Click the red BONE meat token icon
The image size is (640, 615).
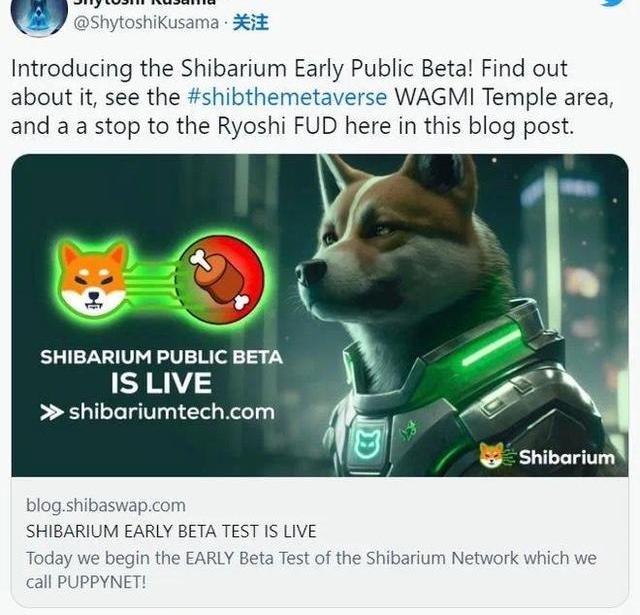pyautogui.click(x=222, y=279)
